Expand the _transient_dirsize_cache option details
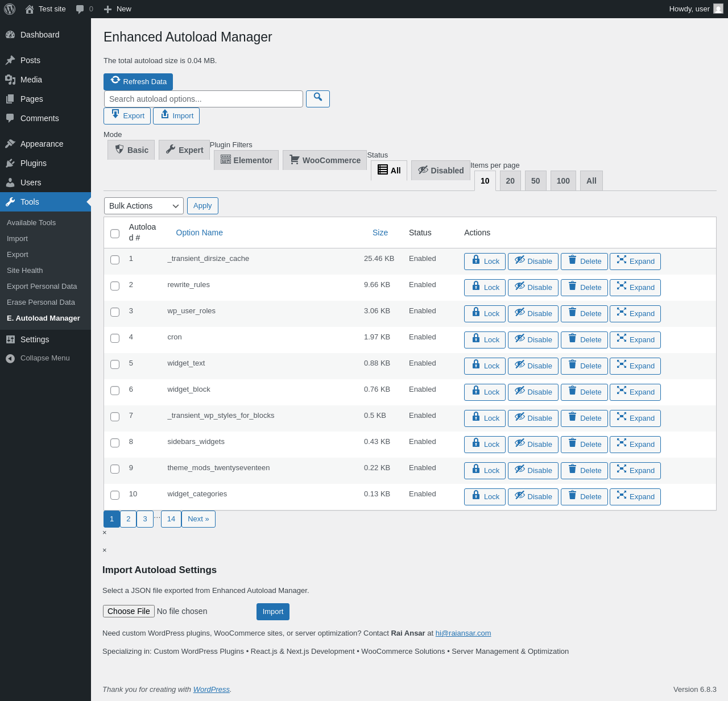Image resolution: width=728 pixels, height=701 pixels. pyautogui.click(x=635, y=262)
